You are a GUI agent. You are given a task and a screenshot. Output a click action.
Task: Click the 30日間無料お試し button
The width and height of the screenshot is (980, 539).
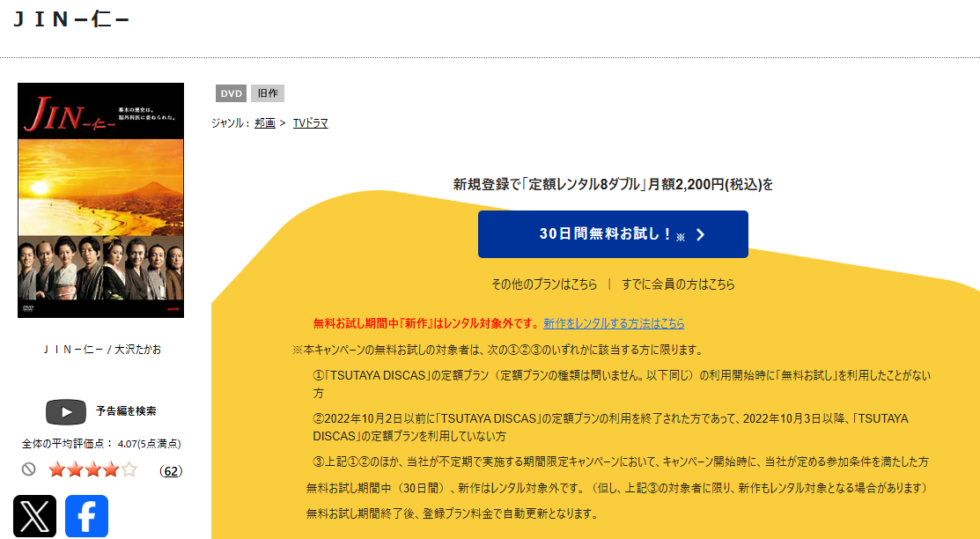[612, 234]
